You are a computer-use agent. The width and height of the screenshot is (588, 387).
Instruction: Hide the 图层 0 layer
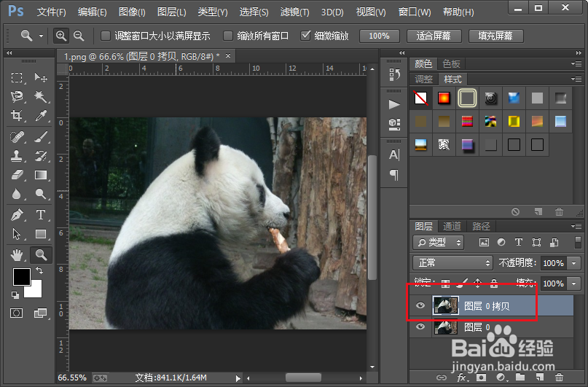[420, 327]
